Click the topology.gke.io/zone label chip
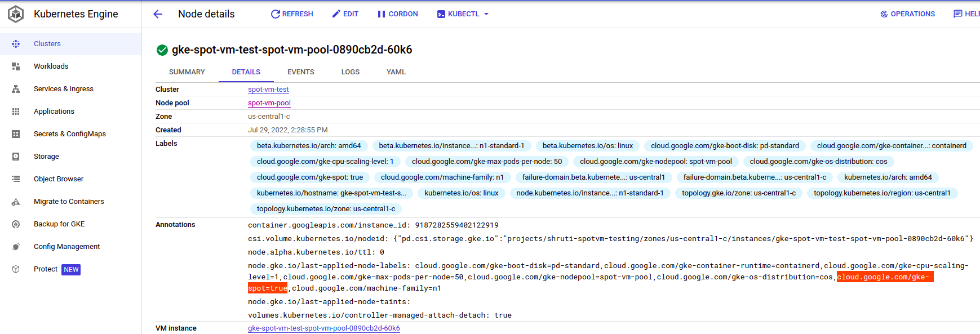 [739, 193]
